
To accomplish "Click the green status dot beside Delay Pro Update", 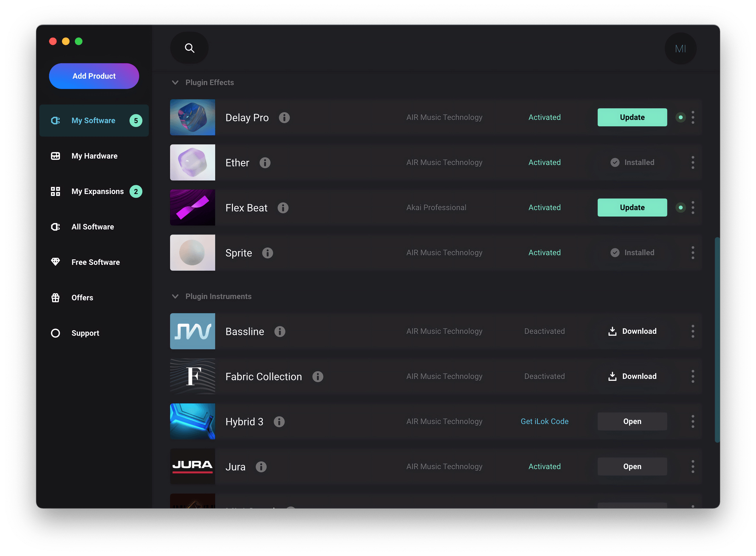I will 680,118.
